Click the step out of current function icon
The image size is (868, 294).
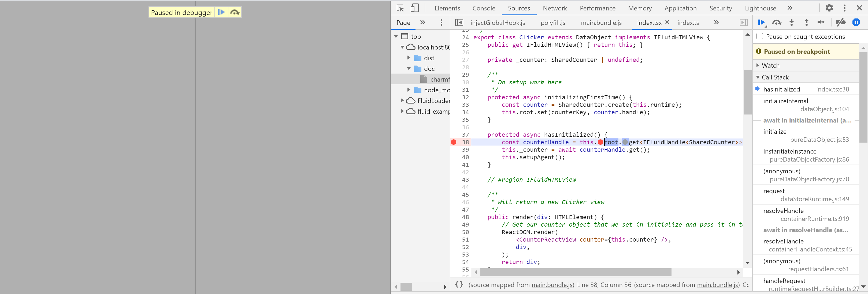(806, 23)
